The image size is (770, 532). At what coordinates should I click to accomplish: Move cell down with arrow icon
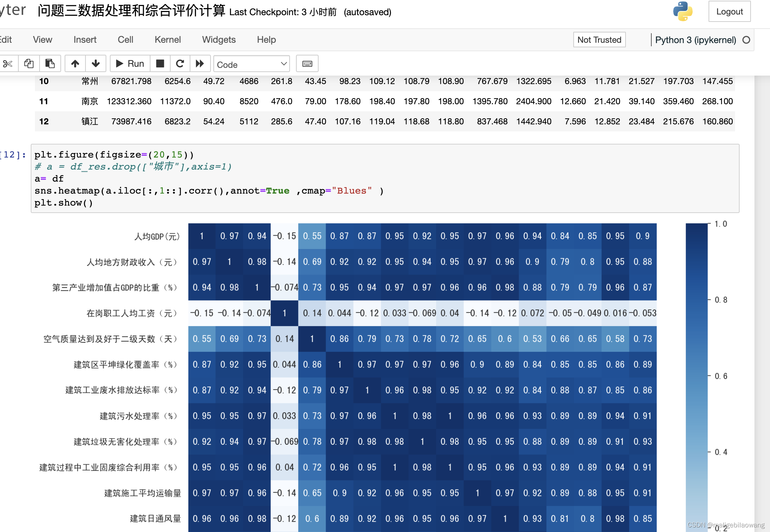click(96, 64)
